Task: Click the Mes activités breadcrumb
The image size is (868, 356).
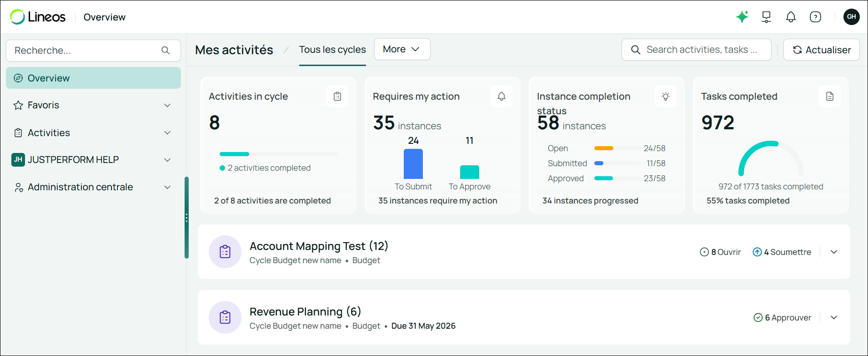Action: click(x=234, y=50)
